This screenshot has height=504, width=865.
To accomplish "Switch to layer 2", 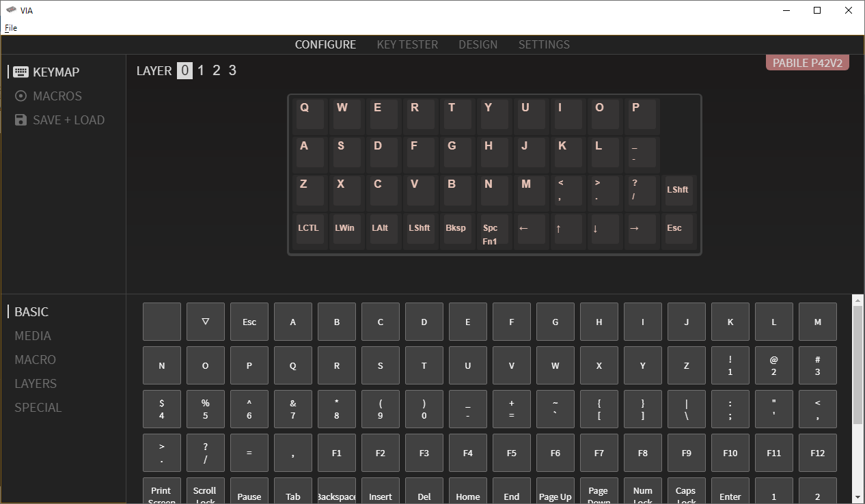I will pyautogui.click(x=217, y=70).
